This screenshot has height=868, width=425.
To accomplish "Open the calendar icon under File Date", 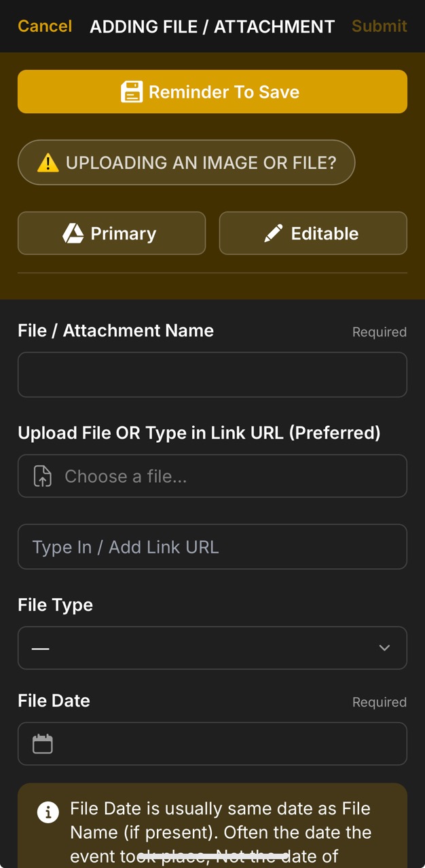I will (x=43, y=743).
